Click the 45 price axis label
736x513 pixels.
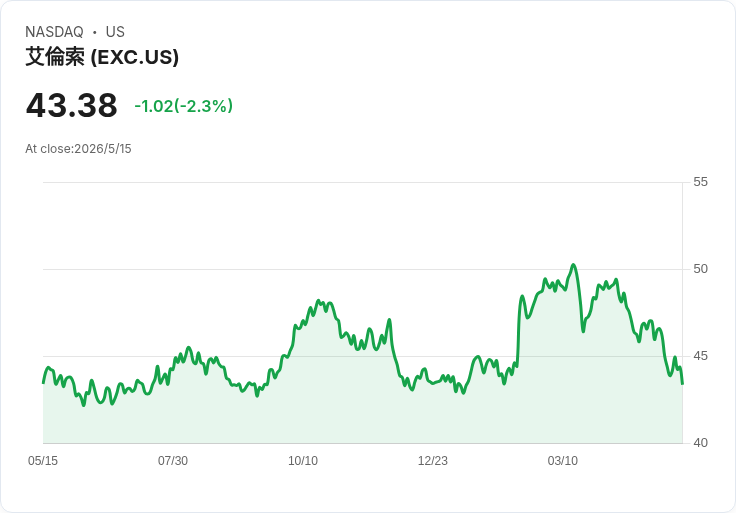click(700, 356)
